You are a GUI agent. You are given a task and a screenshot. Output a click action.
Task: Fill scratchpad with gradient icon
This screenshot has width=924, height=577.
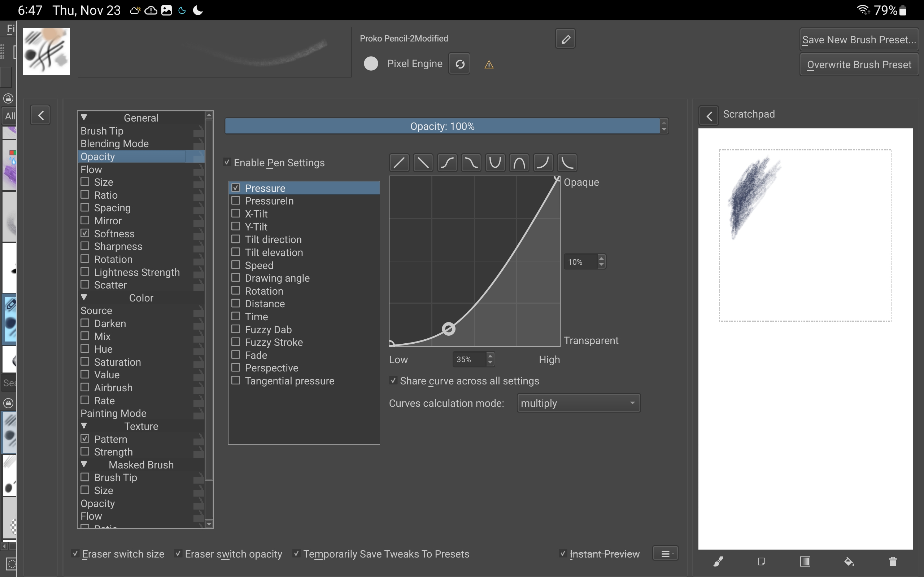pos(805,561)
